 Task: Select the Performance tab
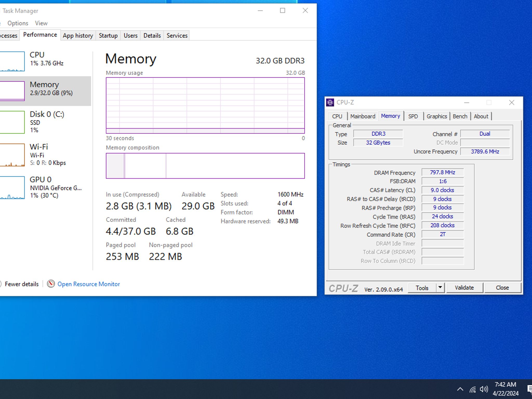[x=40, y=35]
